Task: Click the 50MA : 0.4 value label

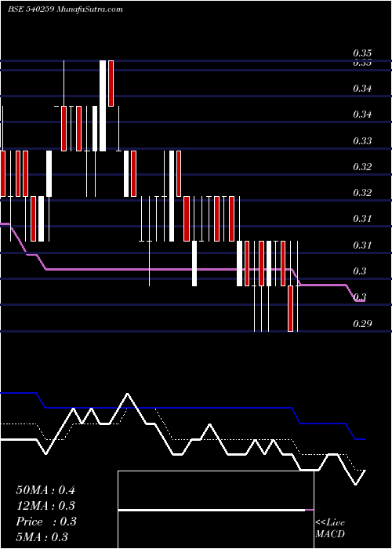Action: (x=45, y=490)
